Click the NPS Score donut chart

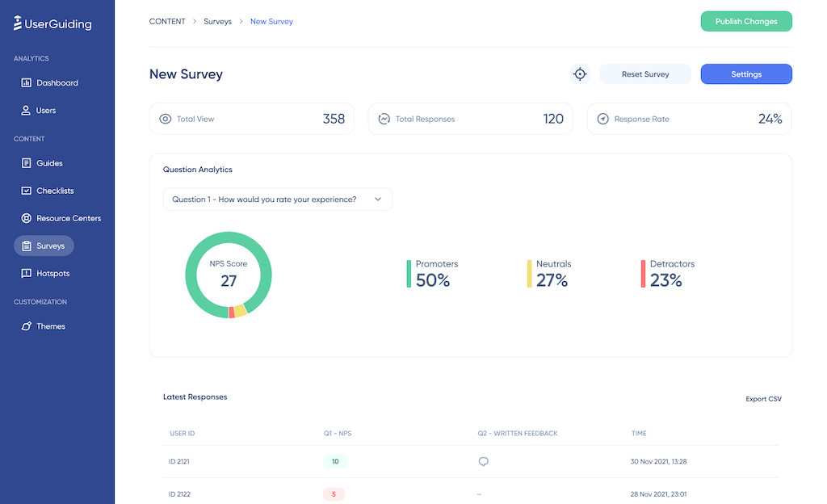click(229, 275)
